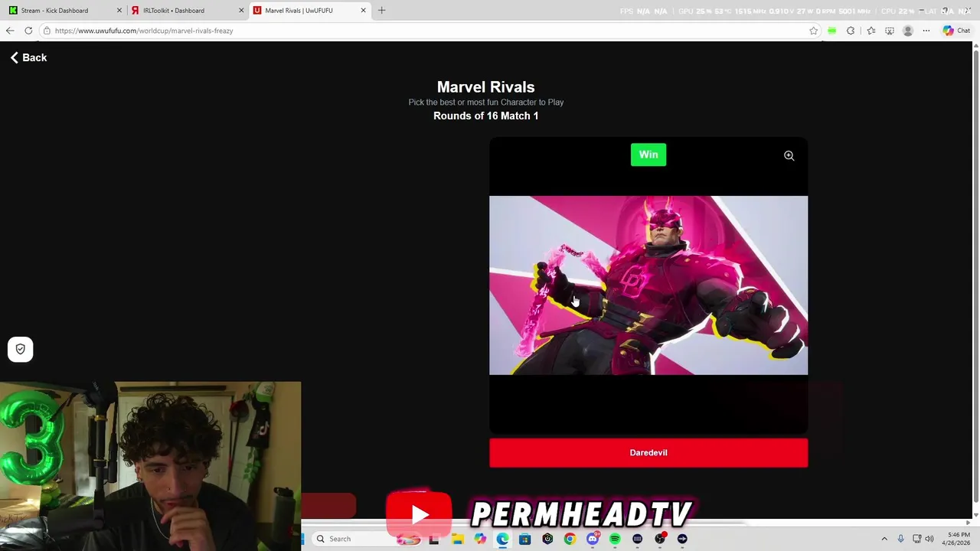
Task: Open Discord from the taskbar
Action: (x=593, y=539)
